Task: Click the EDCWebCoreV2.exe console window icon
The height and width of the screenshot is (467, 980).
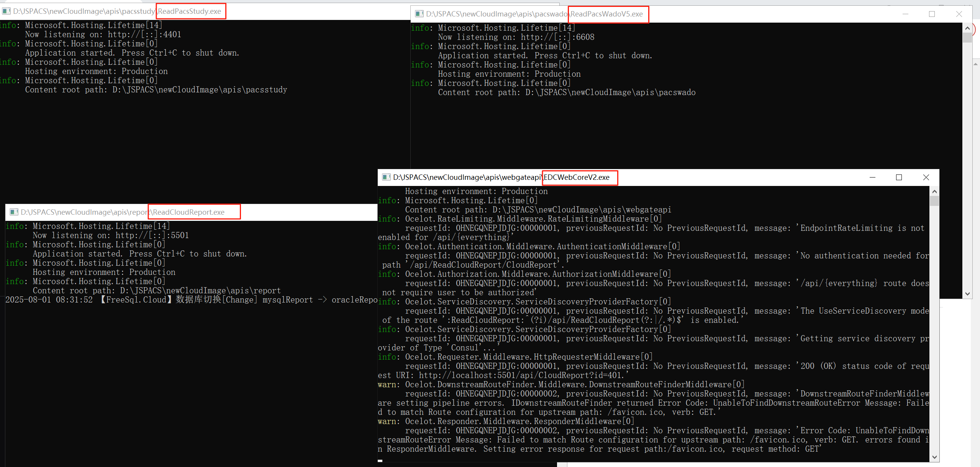Action: 386,177
